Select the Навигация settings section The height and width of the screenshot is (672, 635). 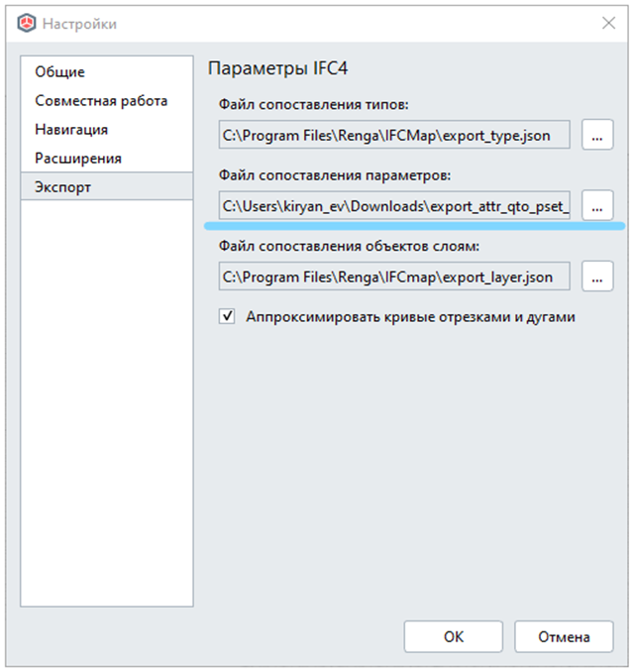[x=71, y=130]
